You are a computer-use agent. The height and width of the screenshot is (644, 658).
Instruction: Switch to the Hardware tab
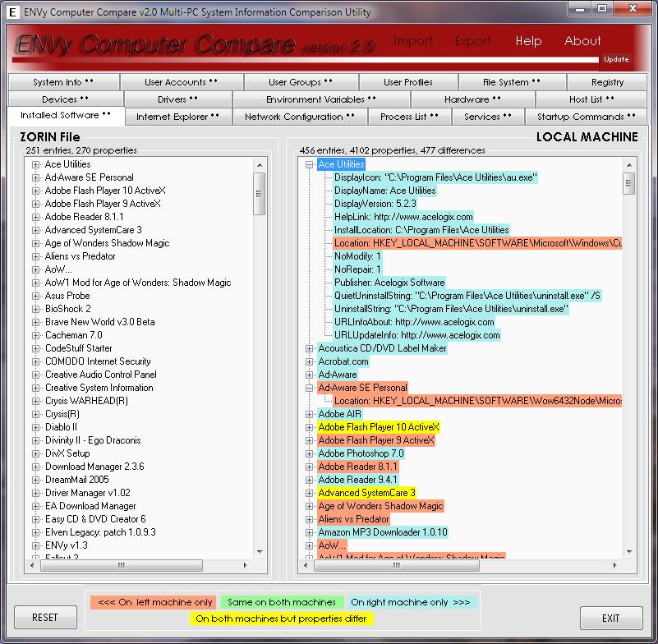[473, 99]
